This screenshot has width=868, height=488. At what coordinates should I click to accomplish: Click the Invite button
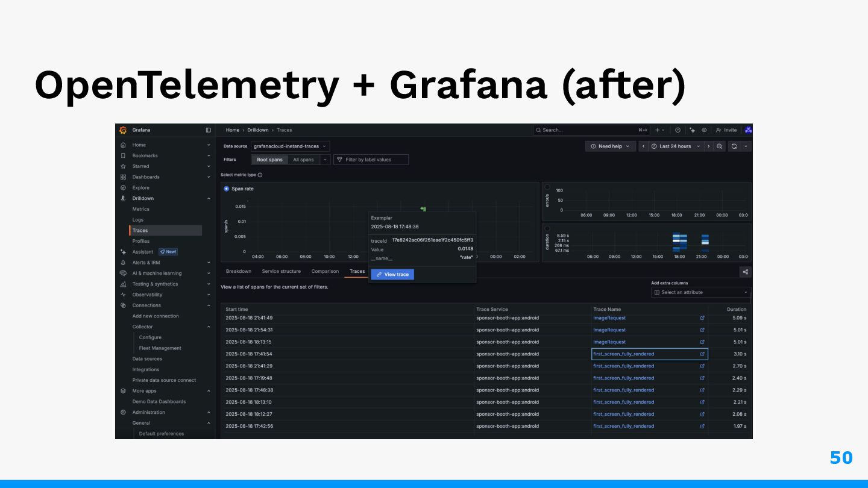click(726, 130)
